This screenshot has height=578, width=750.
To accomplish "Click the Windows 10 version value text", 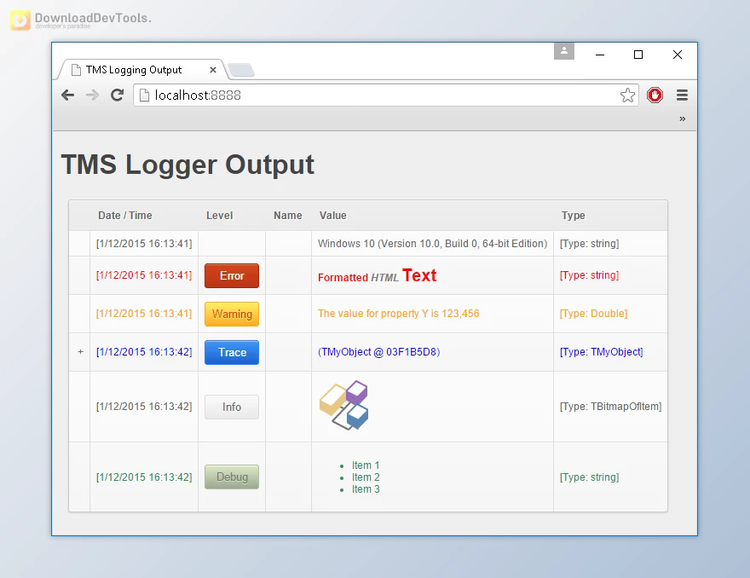I will (432, 244).
